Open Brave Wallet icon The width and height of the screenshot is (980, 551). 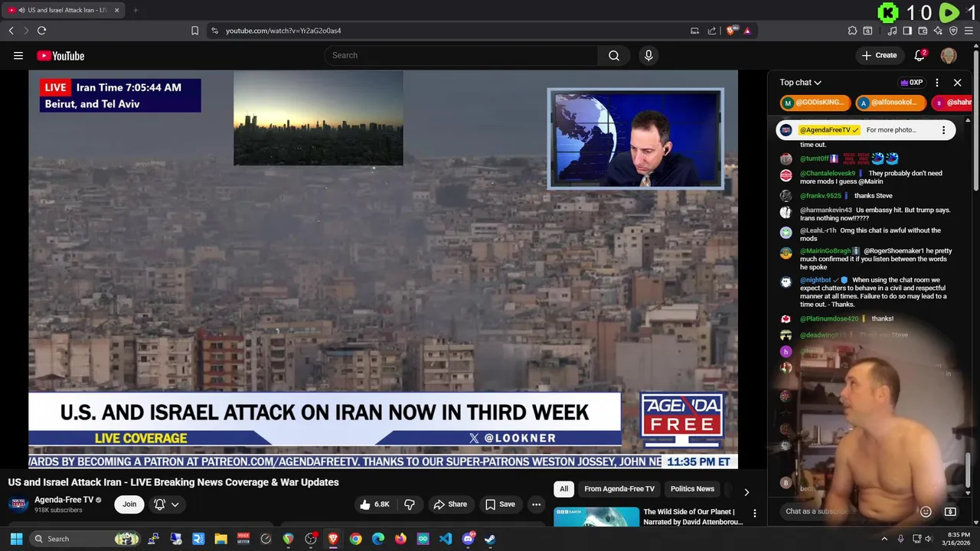coord(923,31)
